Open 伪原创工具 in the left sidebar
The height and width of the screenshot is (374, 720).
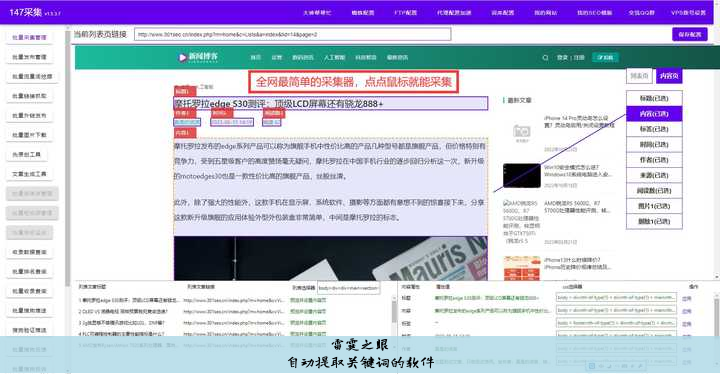tap(27, 154)
